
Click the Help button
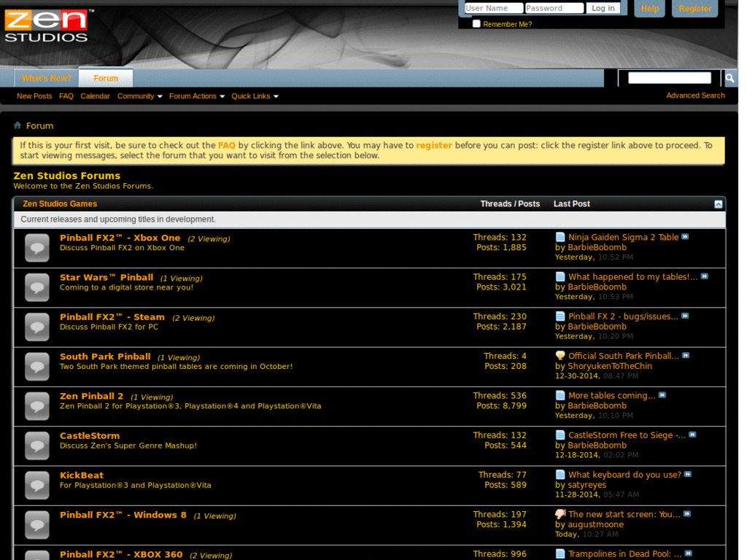[649, 9]
